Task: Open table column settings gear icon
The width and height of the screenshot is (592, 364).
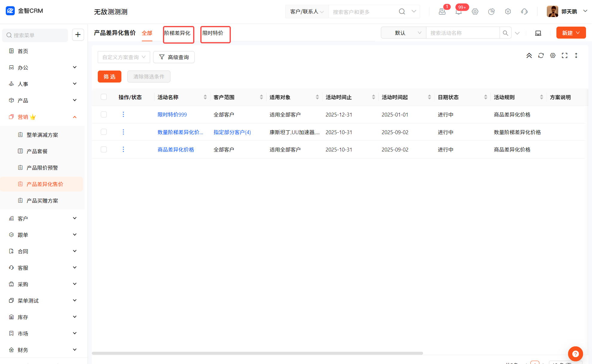Action: click(x=553, y=56)
